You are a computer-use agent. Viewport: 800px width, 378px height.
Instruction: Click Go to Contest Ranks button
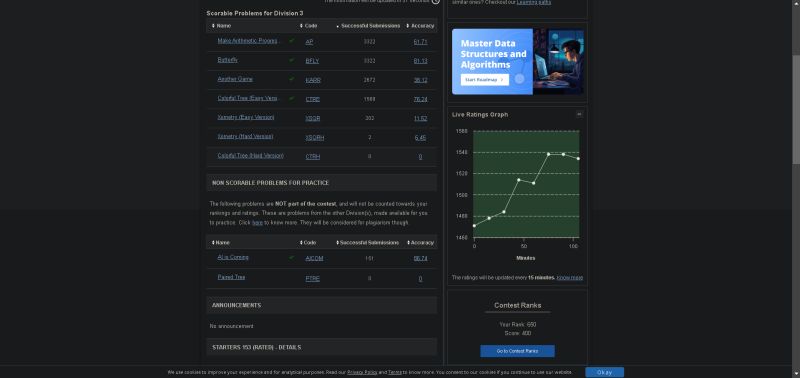517,351
